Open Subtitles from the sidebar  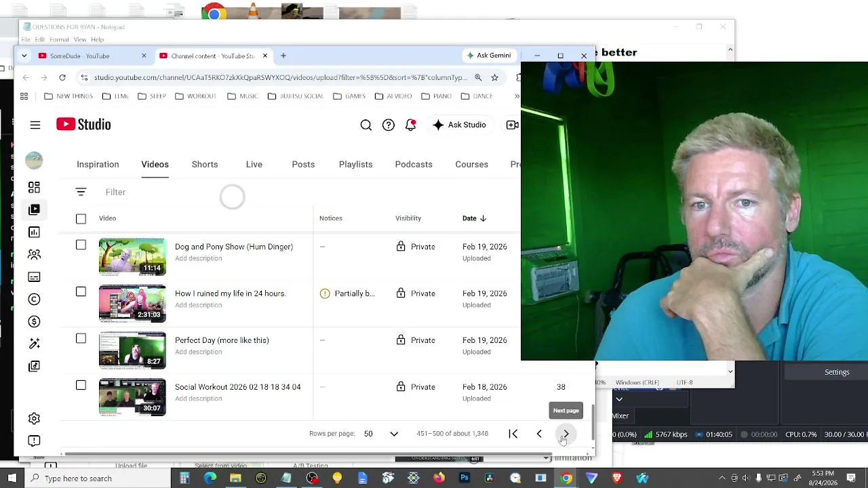click(34, 277)
